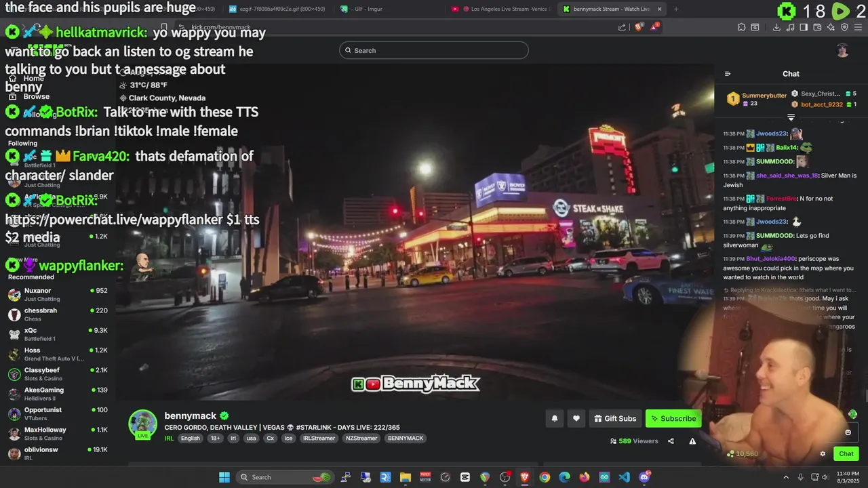Click the bennymack channel avatar
This screenshot has height=488, width=868.
(x=143, y=424)
